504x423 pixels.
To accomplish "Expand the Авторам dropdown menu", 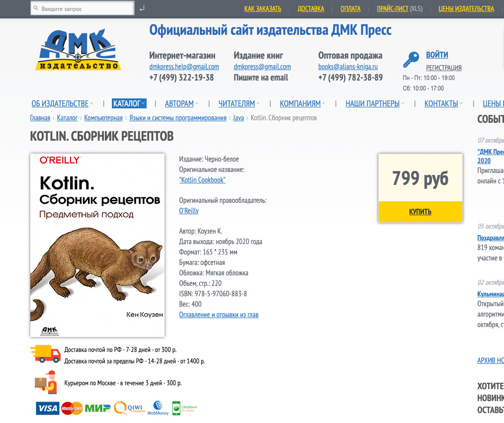I will click(181, 103).
